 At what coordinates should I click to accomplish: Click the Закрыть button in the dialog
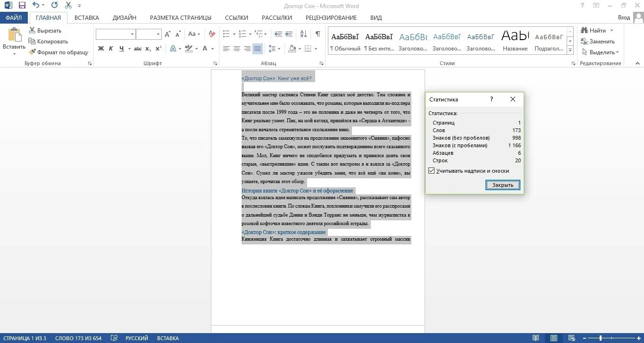(x=503, y=185)
